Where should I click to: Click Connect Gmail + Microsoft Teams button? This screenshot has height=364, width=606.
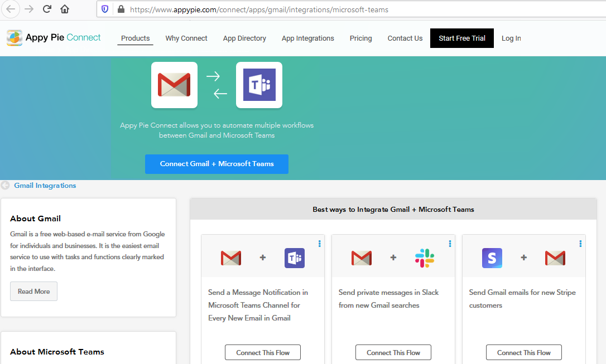tap(217, 164)
